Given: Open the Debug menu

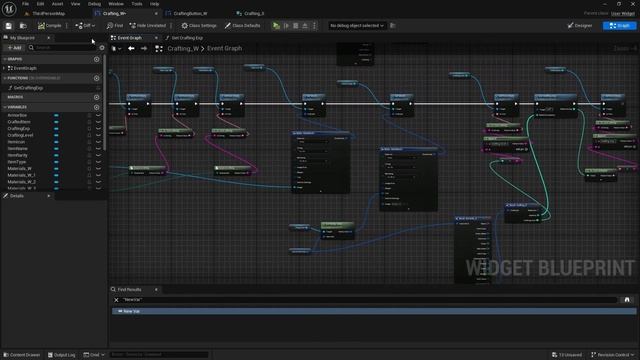Looking at the screenshot, I should pyautogui.click(x=94, y=4).
